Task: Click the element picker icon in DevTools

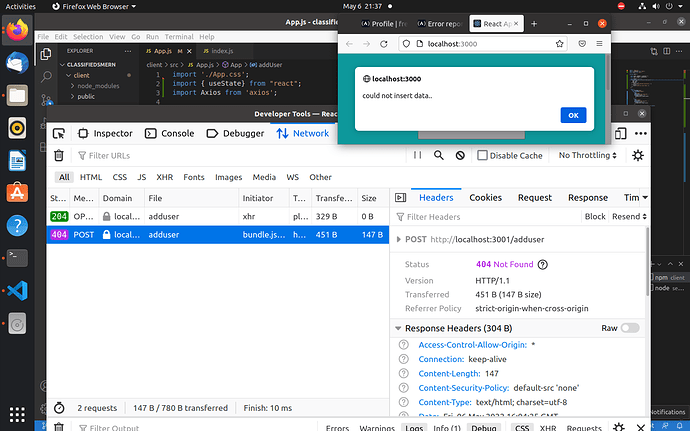Action: click(59, 133)
